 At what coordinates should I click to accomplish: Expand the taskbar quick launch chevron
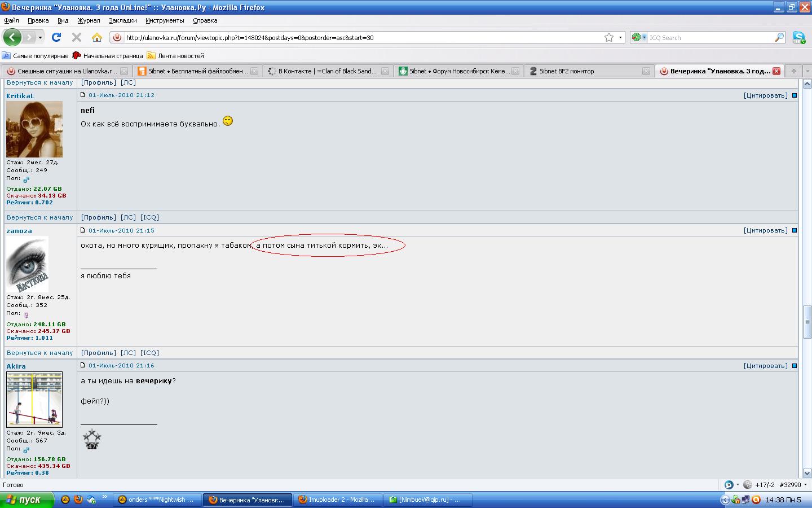tap(105, 497)
